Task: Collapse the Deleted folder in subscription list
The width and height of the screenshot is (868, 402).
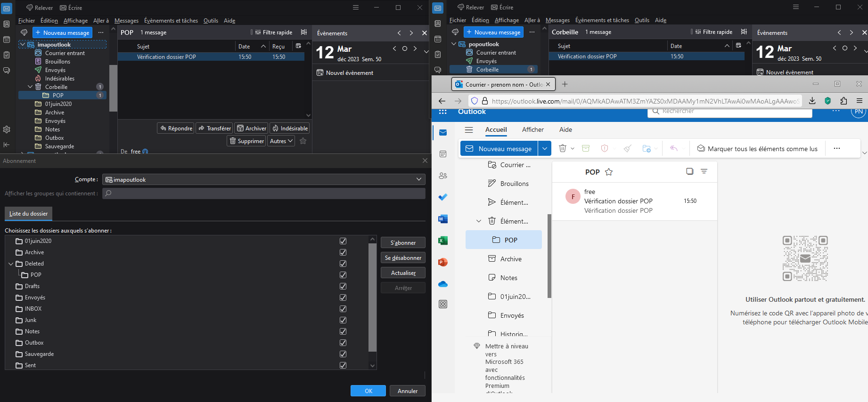Action: 11,264
